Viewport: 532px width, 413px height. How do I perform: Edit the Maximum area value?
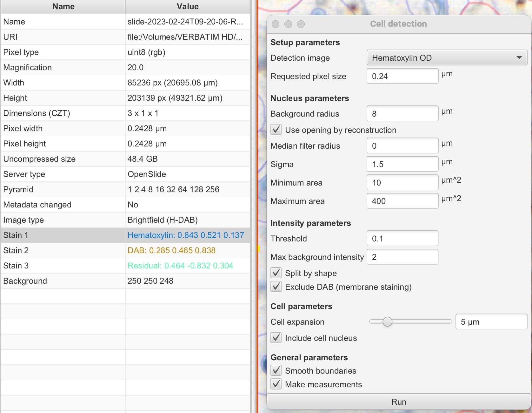(402, 201)
